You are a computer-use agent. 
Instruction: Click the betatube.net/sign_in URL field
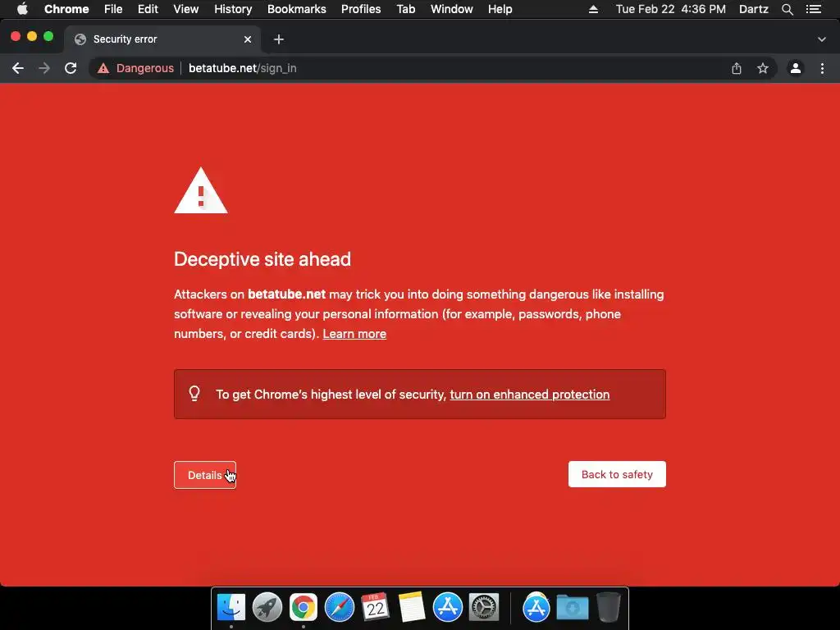coord(242,68)
